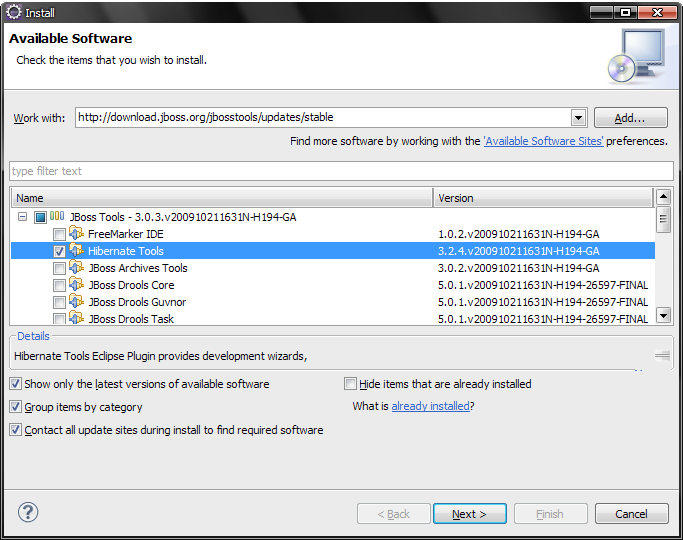The width and height of the screenshot is (683, 540).
Task: Select the FreeMarker IDE row text
Action: pyautogui.click(x=125, y=234)
